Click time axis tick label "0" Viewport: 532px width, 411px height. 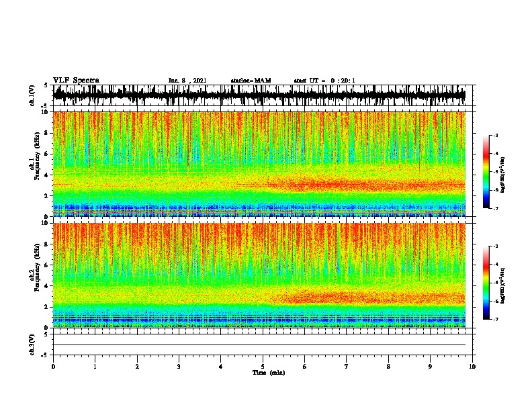53,367
